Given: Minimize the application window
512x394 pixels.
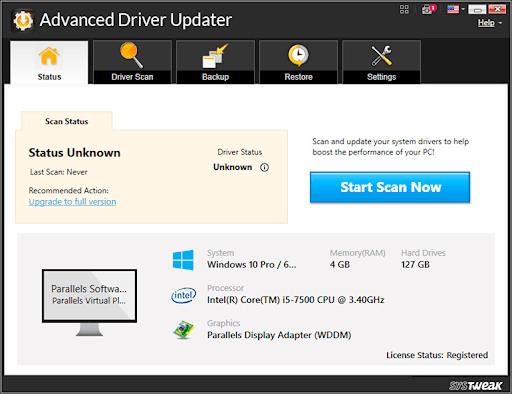Looking at the screenshot, I should click(x=477, y=9).
